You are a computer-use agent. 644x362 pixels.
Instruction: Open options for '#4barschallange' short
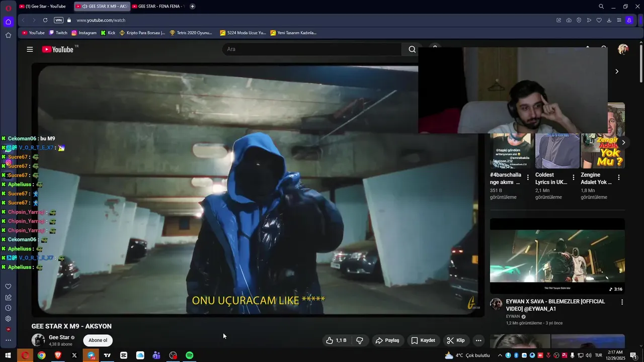[528, 177]
